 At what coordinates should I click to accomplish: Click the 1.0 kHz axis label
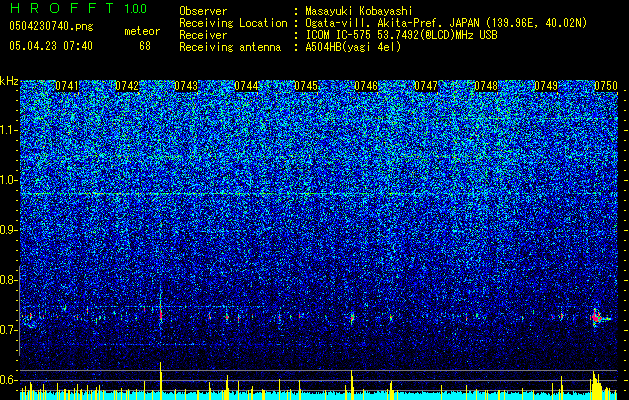(x=9, y=180)
